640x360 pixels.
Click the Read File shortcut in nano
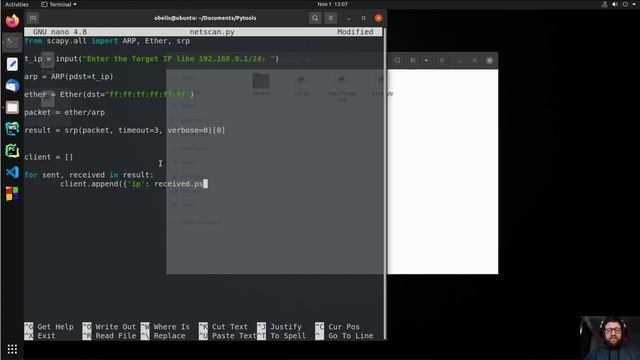click(x=109, y=336)
